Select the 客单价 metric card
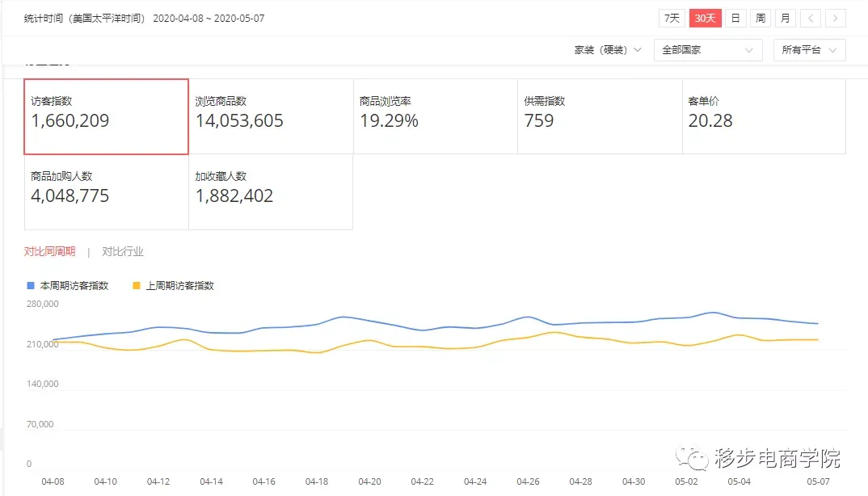Viewport: 868px width, 496px height. point(765,116)
